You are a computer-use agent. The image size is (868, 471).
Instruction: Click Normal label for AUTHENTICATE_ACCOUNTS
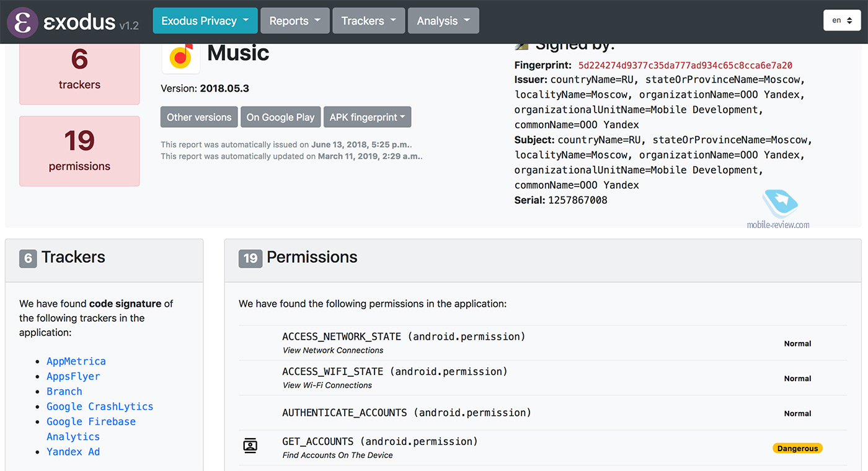point(797,413)
